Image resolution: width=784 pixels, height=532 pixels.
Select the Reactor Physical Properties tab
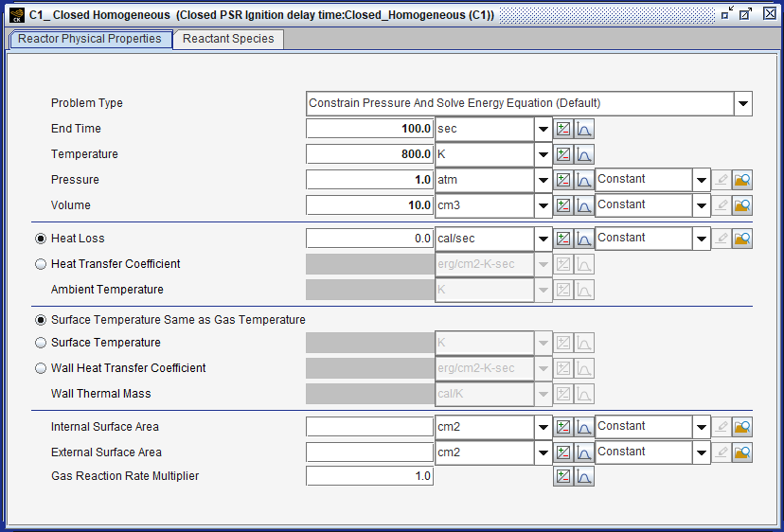point(91,39)
